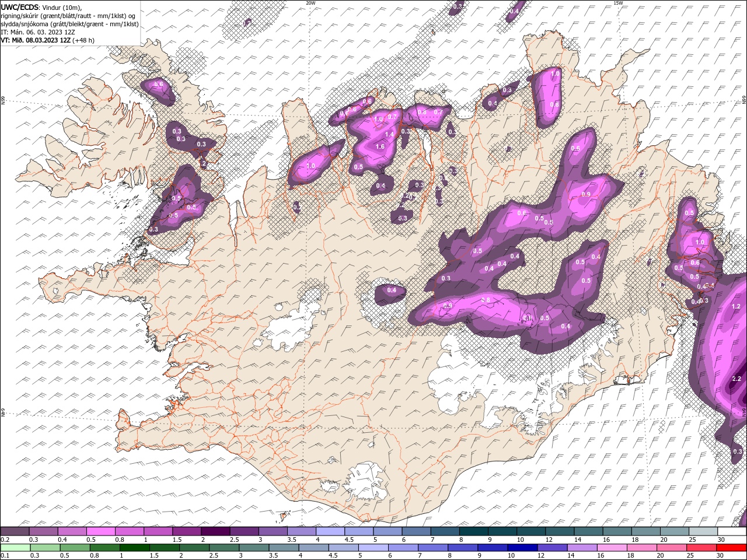Viewport: 747px width, 560px height.
Task: Click the '4.5' label under upper legend
Action: point(349,540)
